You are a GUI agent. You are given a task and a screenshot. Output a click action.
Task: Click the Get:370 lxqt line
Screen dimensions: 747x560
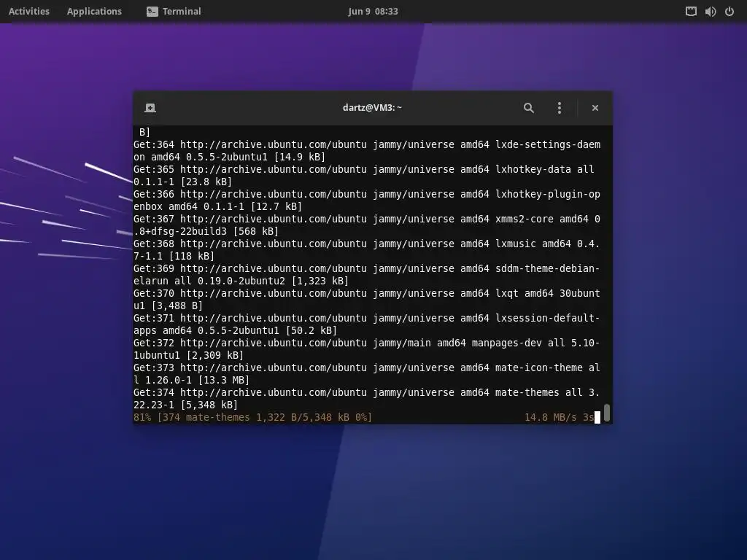pyautogui.click(x=367, y=299)
